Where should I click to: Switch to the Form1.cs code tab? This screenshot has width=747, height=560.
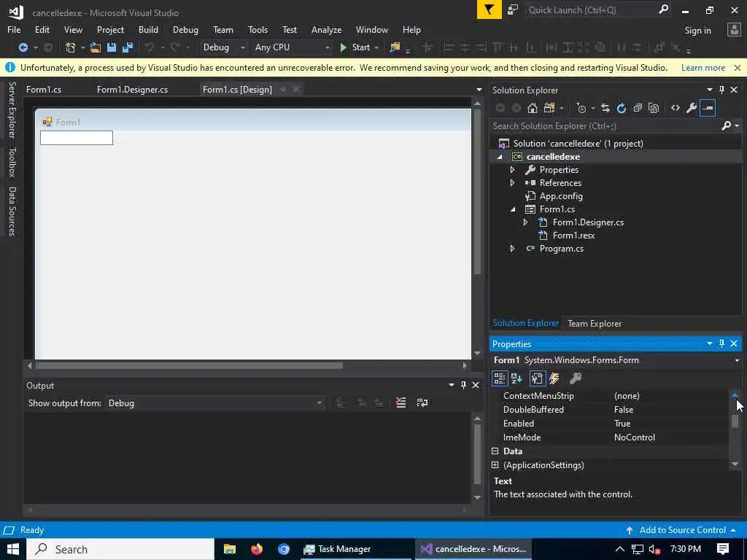click(x=43, y=90)
